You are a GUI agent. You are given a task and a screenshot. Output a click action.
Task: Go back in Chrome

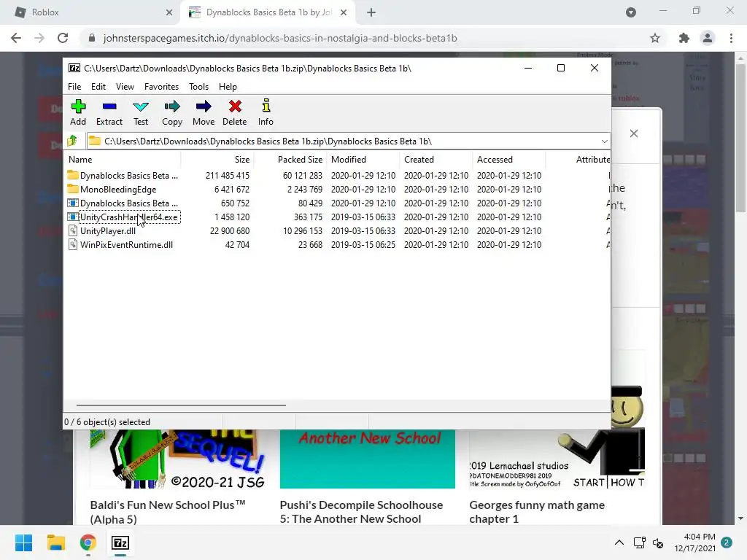tap(16, 38)
